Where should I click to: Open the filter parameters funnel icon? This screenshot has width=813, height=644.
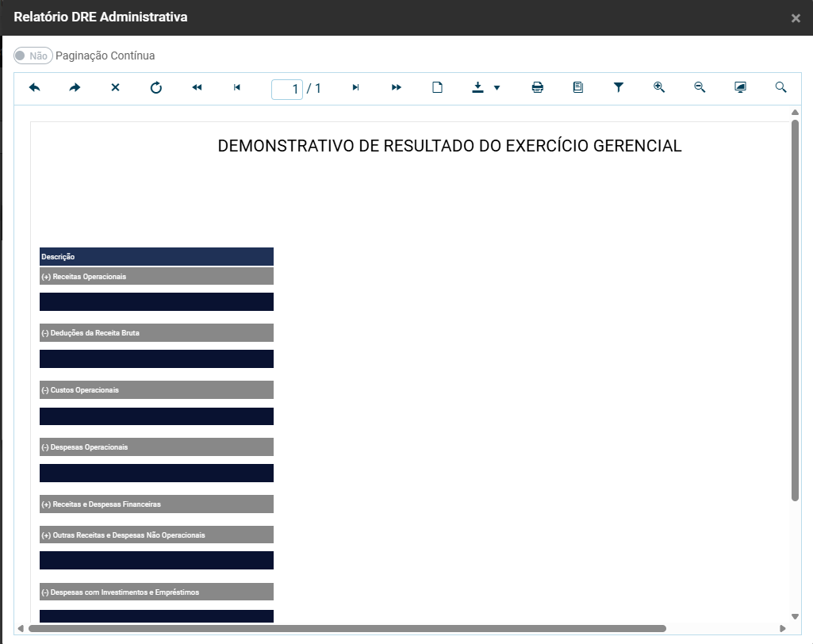click(x=619, y=87)
